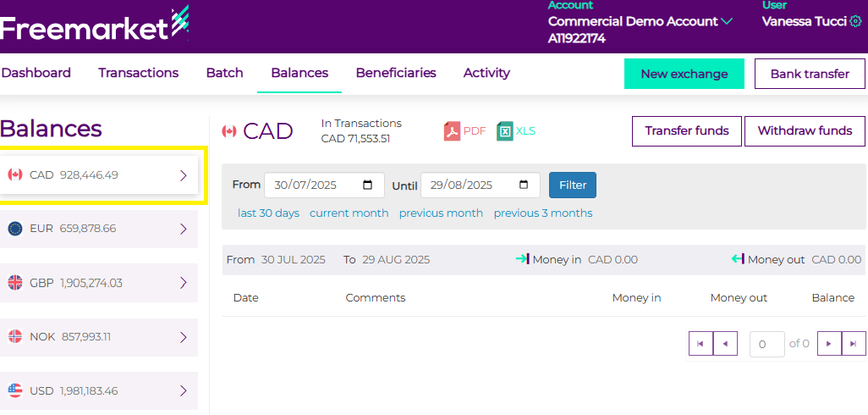
Task: Open the From date calendar picker
Action: 367,185
